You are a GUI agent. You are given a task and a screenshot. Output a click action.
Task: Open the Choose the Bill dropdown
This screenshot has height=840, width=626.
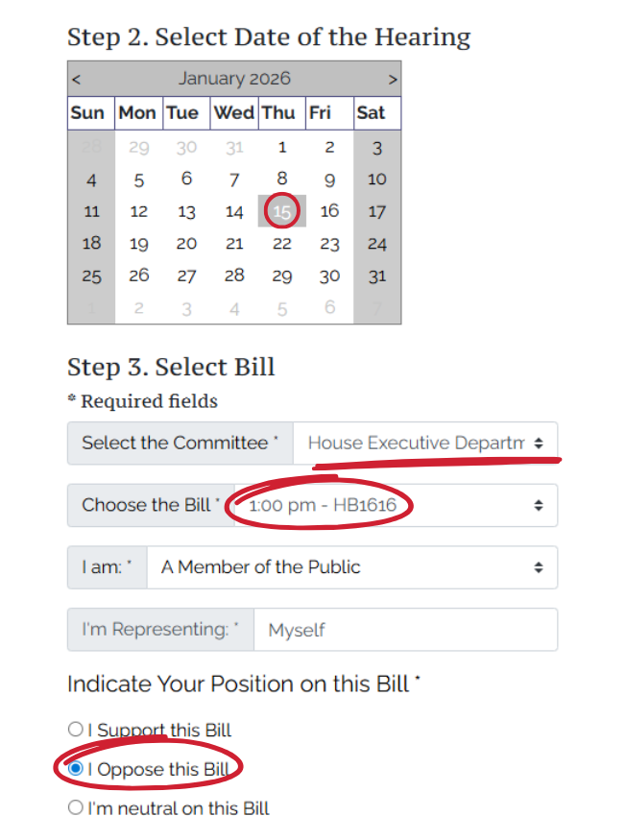pyautogui.click(x=396, y=505)
